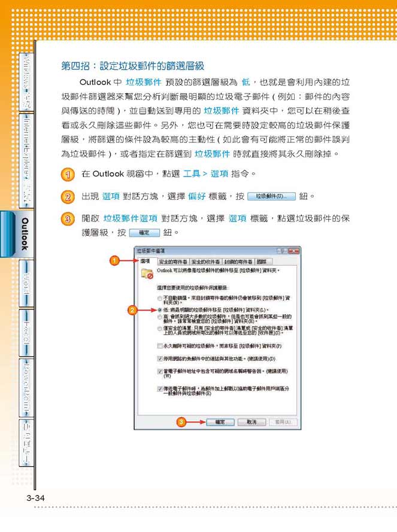The image size is (397, 532).
Task: Toggle 可疑的網域名稱時警告我 (W) checkbox
Action: [160, 371]
